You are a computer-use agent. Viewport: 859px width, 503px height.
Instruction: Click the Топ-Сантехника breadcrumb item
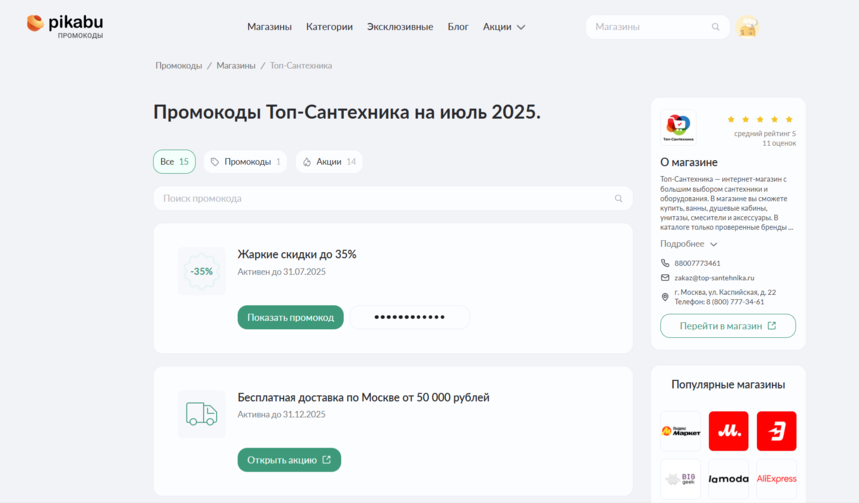301,66
